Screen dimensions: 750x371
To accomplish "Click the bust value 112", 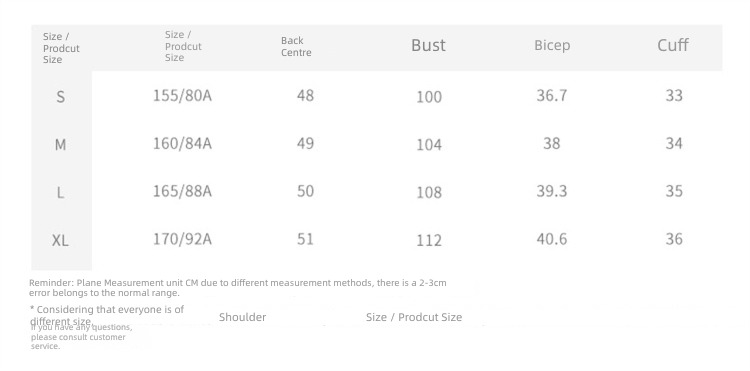I will point(429,240).
